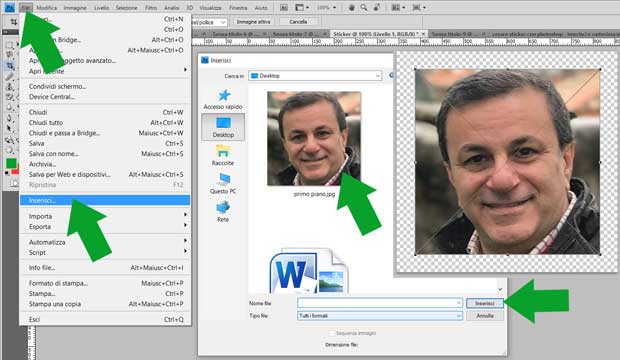Click the Cancella button in options bar

point(298,22)
